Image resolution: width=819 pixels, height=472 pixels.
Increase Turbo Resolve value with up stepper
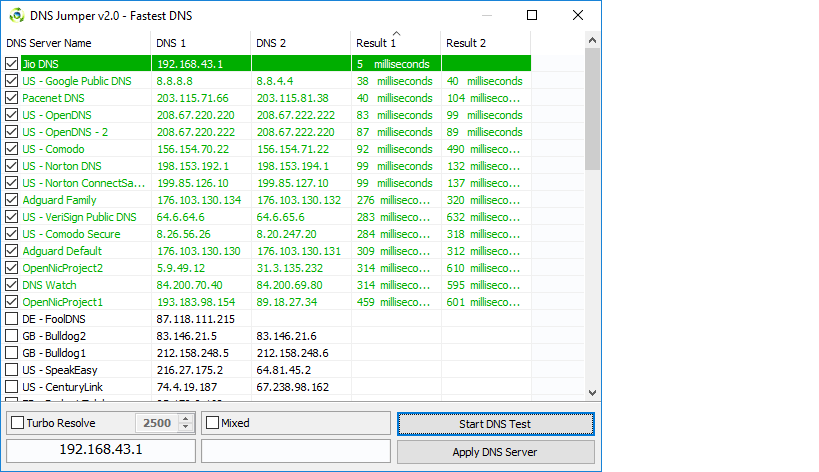pos(185,418)
